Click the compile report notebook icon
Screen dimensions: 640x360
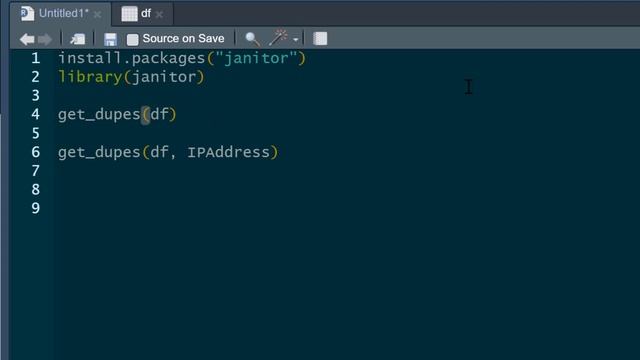tap(320, 39)
